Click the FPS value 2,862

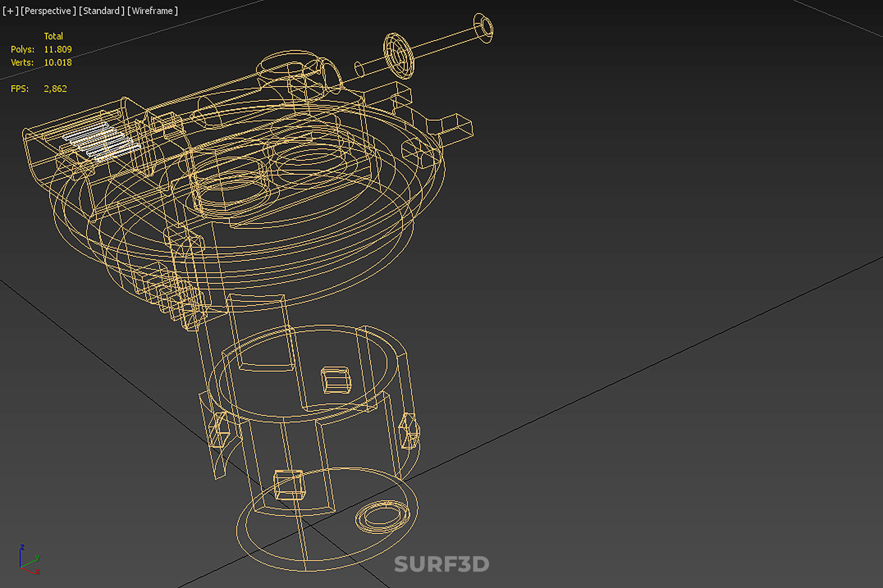point(55,89)
